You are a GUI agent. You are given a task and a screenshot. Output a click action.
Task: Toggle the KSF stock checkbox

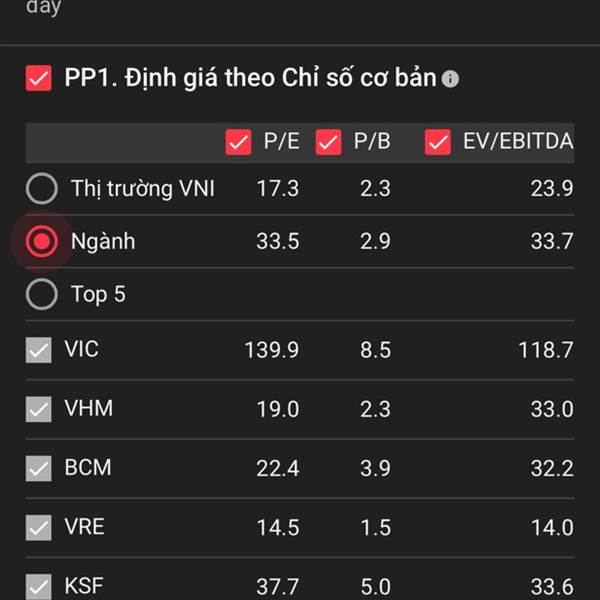tap(39, 587)
